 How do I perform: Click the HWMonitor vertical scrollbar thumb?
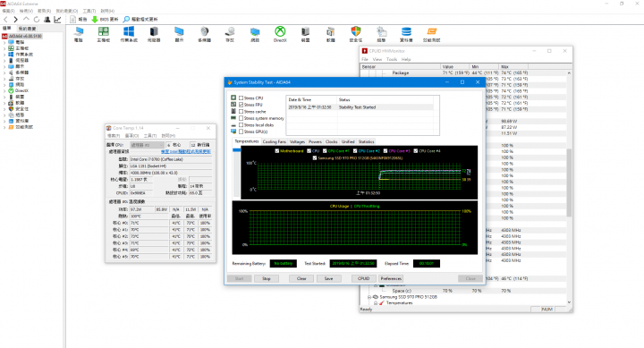[x=569, y=182]
